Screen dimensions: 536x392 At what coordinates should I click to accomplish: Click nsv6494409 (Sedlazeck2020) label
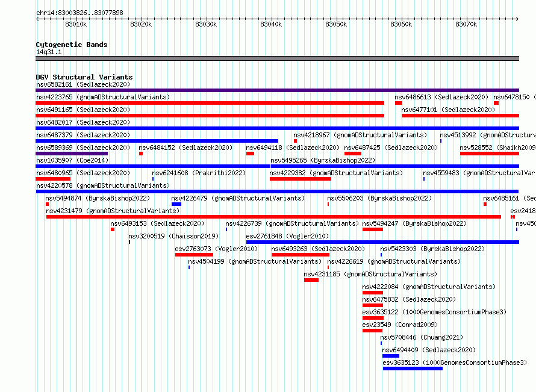click(429, 350)
